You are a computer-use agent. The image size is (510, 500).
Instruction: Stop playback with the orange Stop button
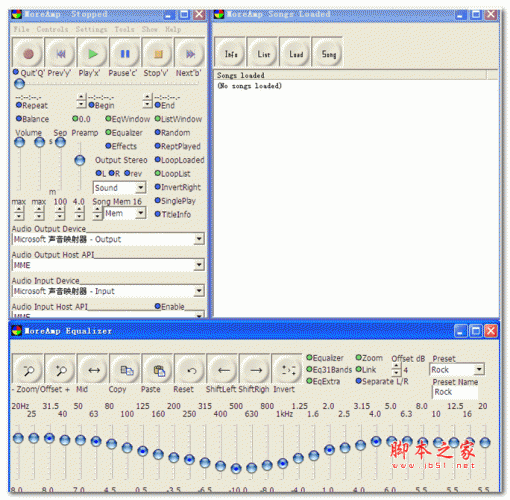point(157,53)
